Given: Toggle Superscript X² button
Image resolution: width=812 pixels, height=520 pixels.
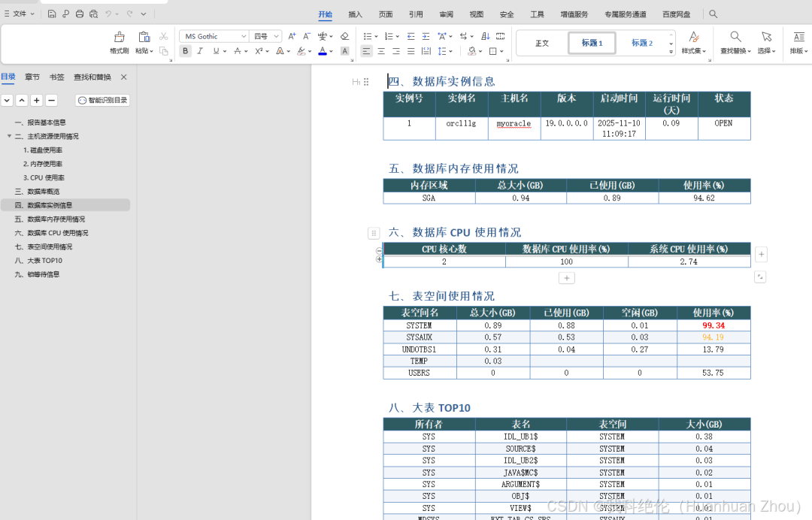Looking at the screenshot, I should [259, 50].
